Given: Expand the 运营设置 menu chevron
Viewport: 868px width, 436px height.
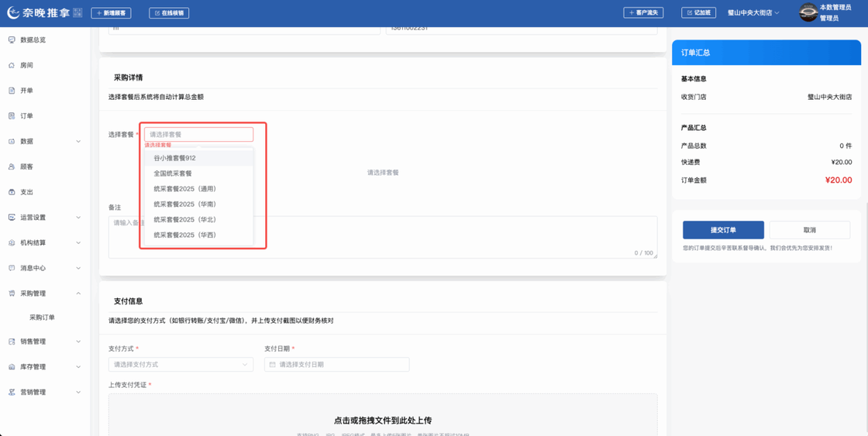Looking at the screenshot, I should 78,218.
